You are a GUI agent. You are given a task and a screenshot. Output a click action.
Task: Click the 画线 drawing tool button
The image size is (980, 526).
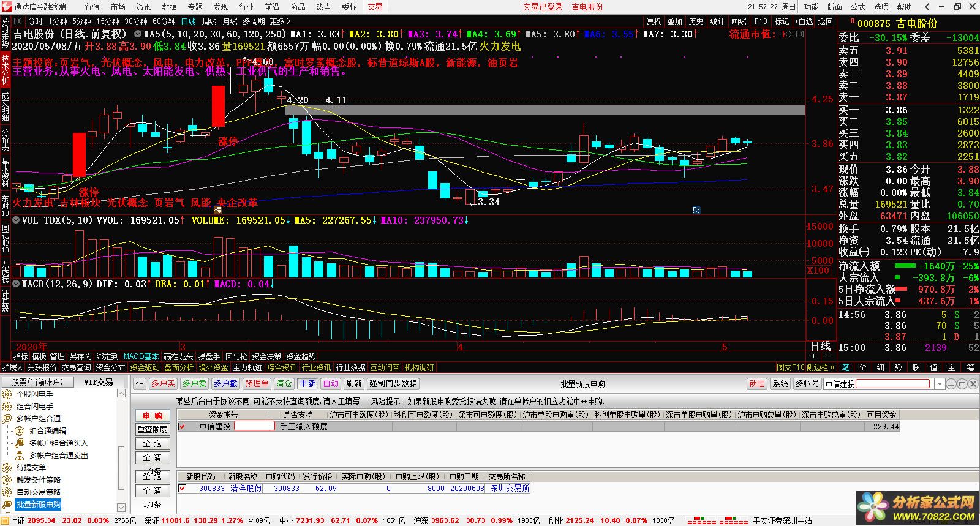tap(739, 21)
